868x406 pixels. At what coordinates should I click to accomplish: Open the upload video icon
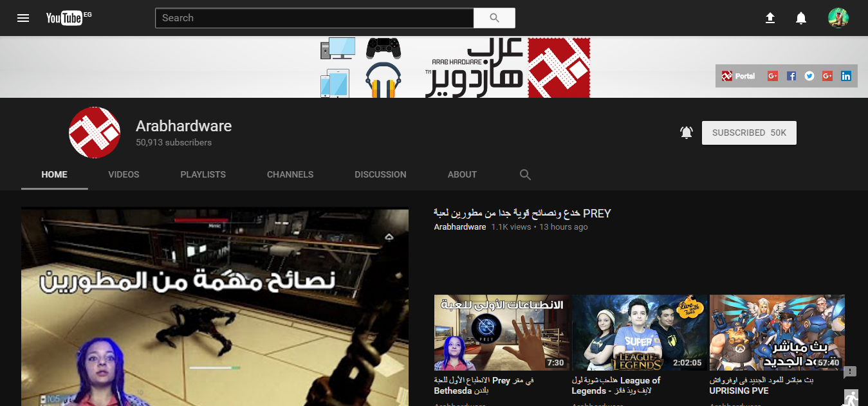[770, 18]
